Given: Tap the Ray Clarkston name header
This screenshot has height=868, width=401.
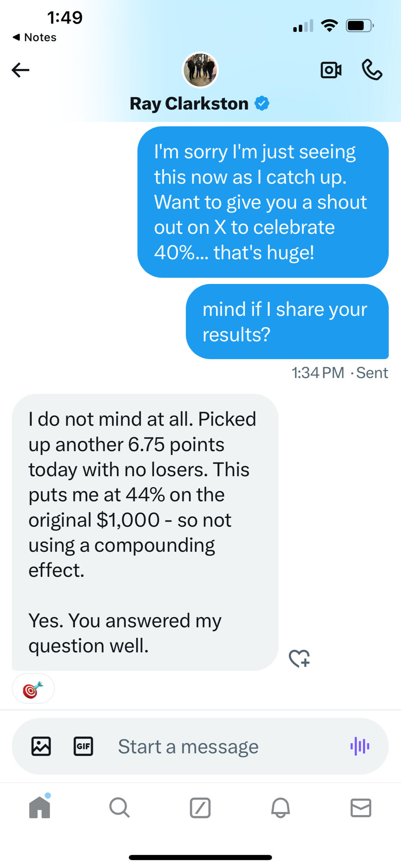Looking at the screenshot, I should 189,104.
